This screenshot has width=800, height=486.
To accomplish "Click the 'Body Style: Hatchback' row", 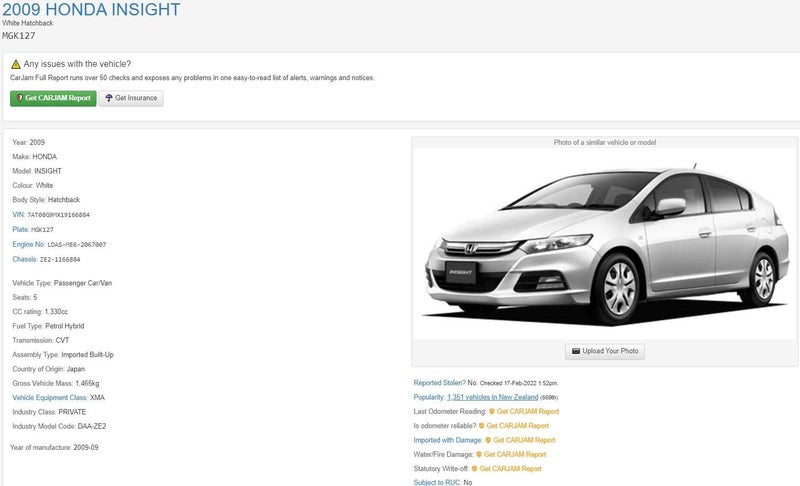I will click(46, 200).
